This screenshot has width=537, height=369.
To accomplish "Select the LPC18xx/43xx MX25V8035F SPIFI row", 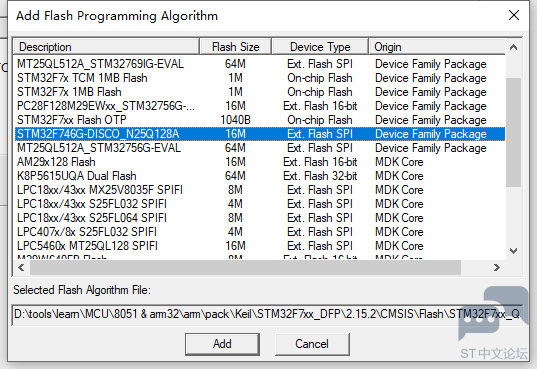I will [x=260, y=190].
